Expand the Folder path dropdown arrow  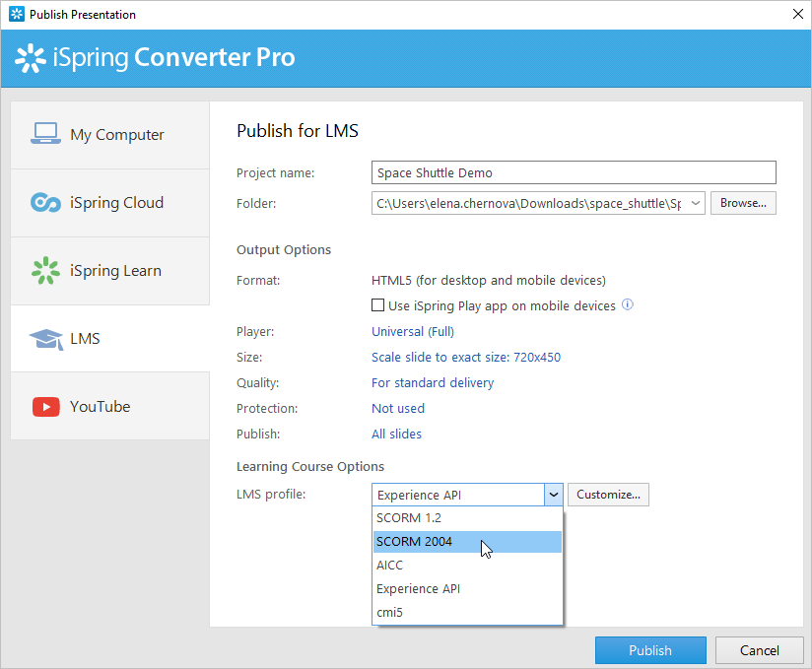coord(696,203)
